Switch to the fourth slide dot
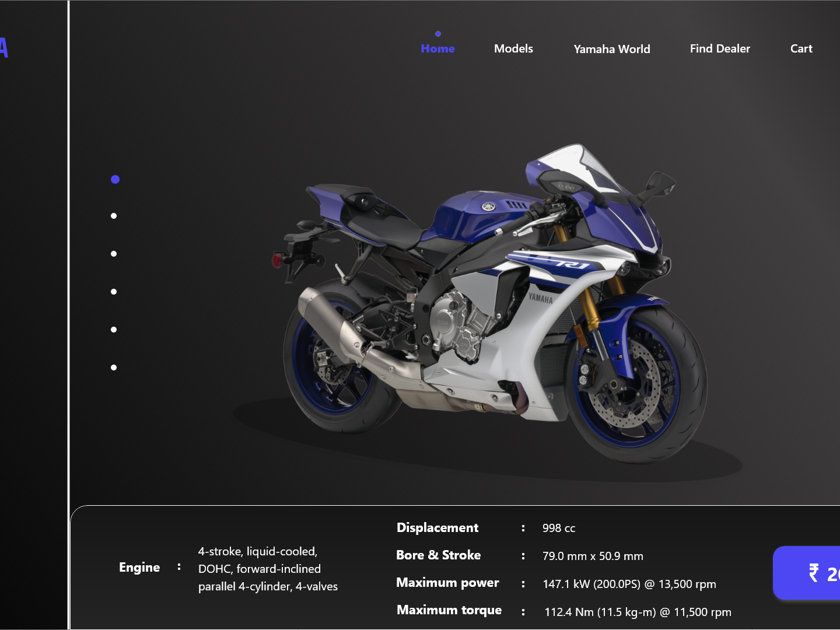 [114, 292]
